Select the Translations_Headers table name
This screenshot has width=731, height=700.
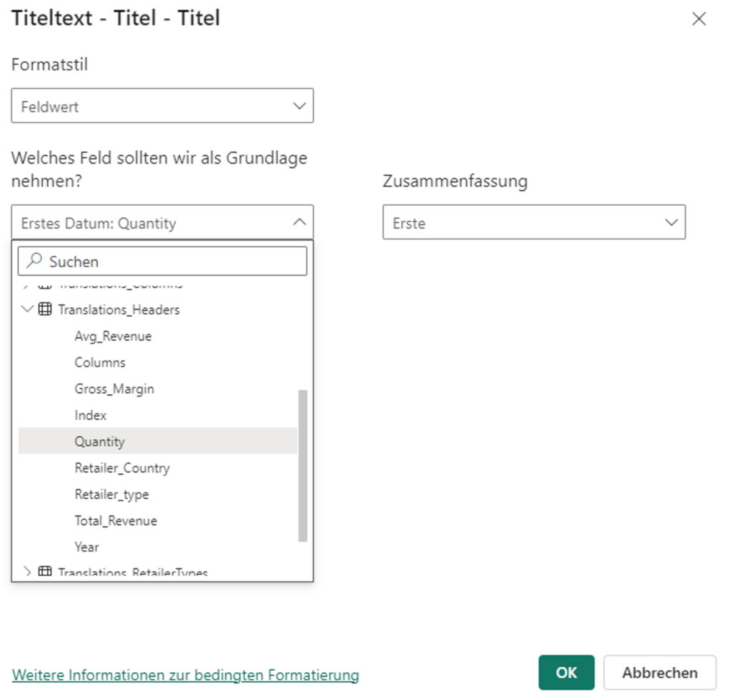[x=119, y=310]
